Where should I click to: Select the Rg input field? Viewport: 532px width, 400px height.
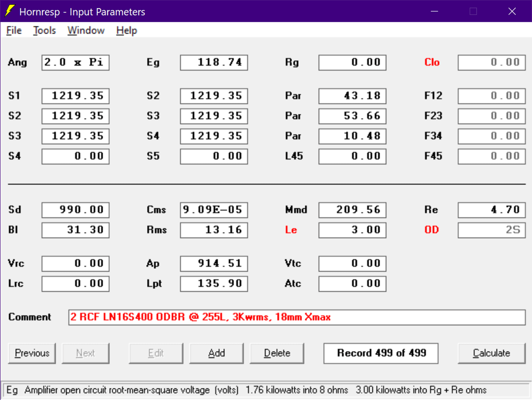point(352,63)
